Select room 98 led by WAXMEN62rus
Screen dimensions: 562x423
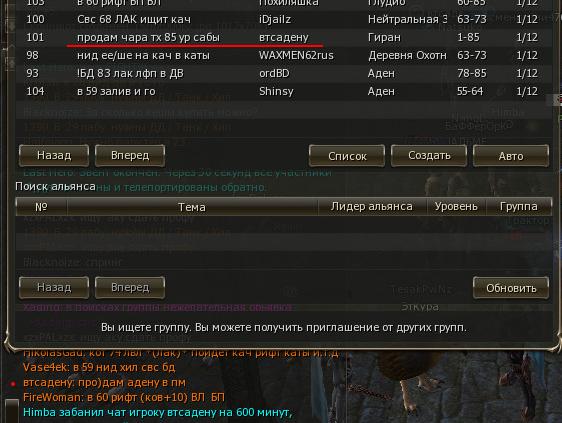pos(284,55)
